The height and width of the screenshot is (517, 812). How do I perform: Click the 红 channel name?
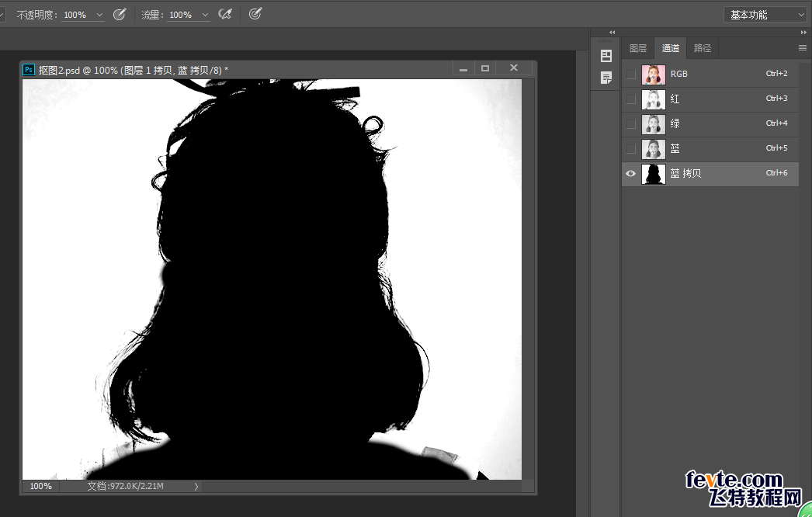pos(675,99)
